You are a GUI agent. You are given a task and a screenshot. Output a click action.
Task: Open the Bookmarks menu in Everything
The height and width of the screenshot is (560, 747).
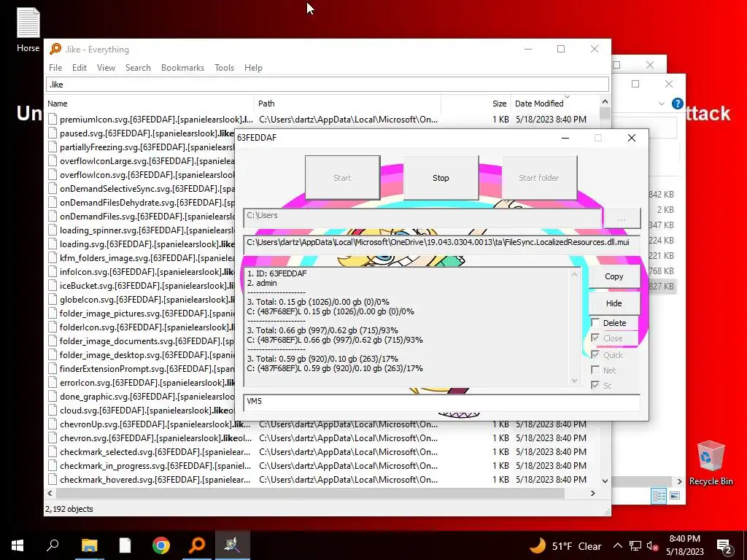(x=182, y=68)
